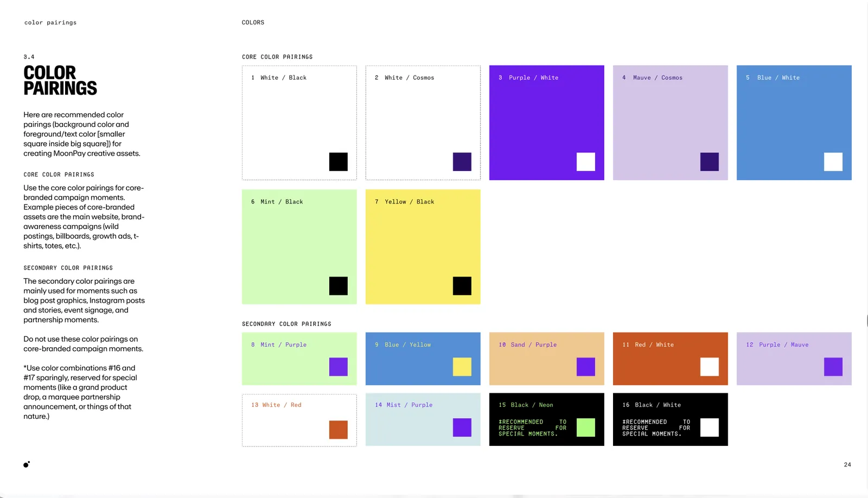Click the '4 Mauve / Cosmos' label
The width and height of the screenshot is (868, 498).
coord(652,78)
